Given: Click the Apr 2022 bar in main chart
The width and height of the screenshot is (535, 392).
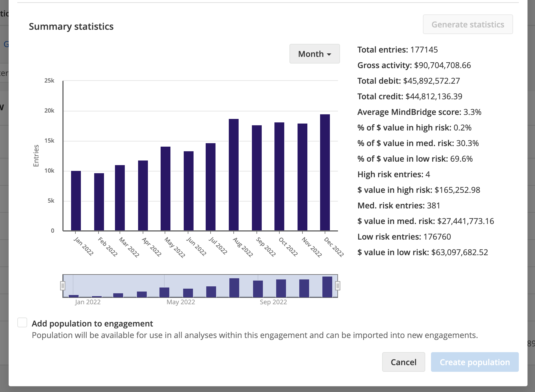Looking at the screenshot, I should (x=143, y=196).
